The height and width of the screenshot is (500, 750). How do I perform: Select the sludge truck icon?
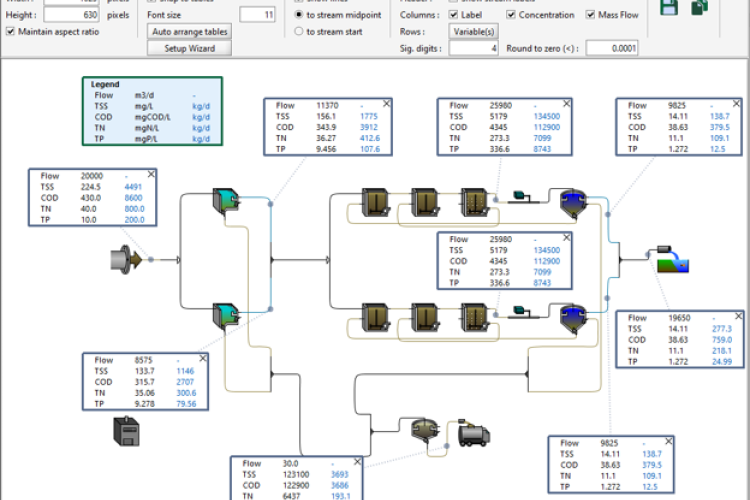pos(474,433)
